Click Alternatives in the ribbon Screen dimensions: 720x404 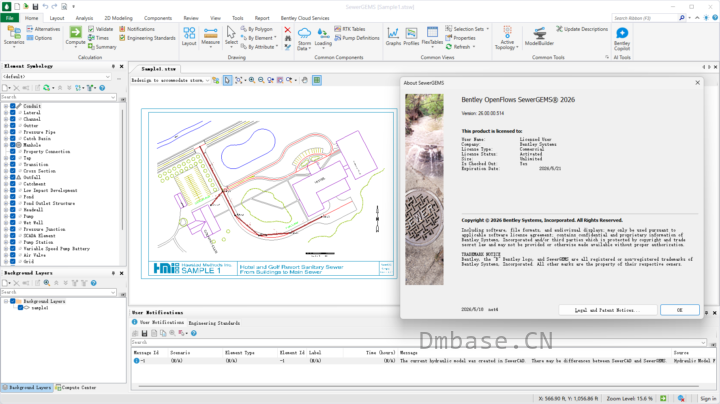(x=43, y=29)
